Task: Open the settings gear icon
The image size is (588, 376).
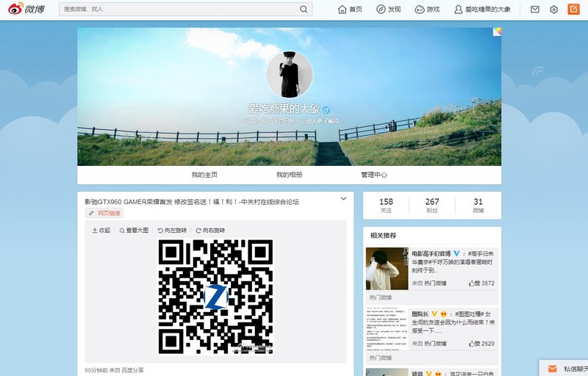Action: tap(554, 10)
